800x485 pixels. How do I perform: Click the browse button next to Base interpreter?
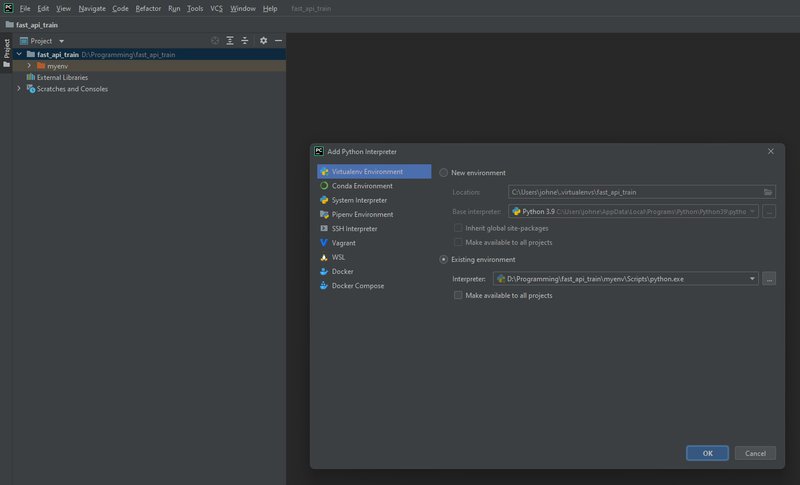(x=769, y=211)
